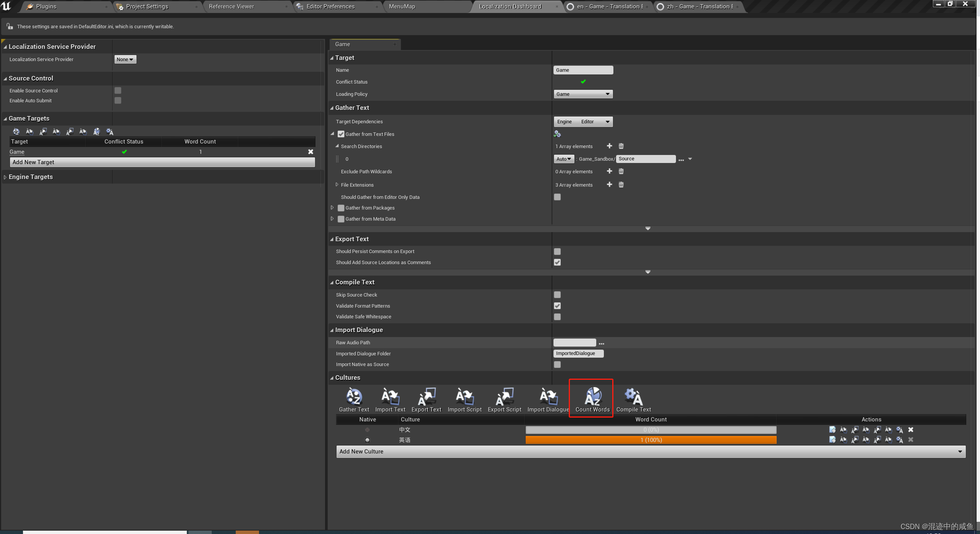Add a Search Directories array element
This screenshot has width=980, height=534.
pyautogui.click(x=609, y=146)
